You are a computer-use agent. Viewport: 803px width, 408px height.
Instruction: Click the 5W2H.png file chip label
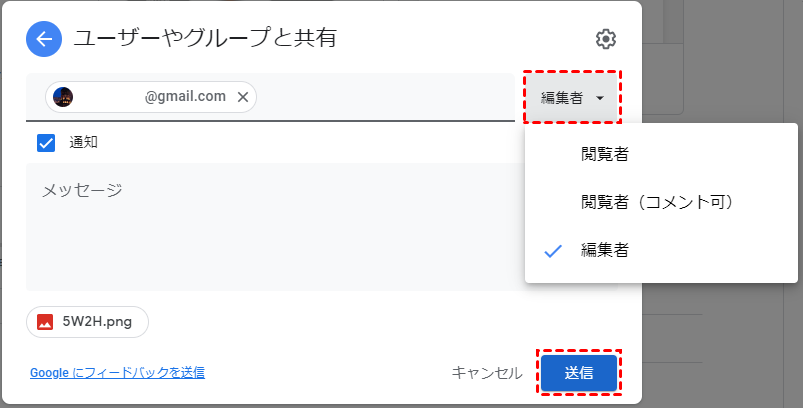(x=98, y=322)
